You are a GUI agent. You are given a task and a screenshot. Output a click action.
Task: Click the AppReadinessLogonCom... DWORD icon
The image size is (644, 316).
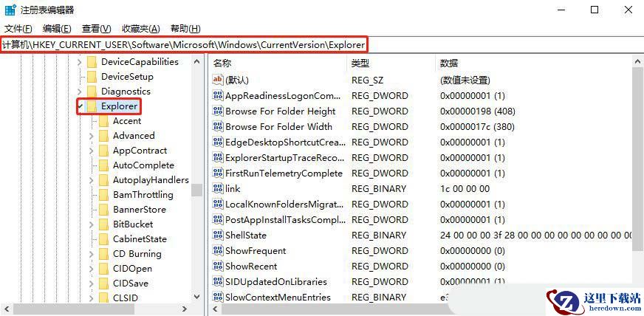(218, 96)
